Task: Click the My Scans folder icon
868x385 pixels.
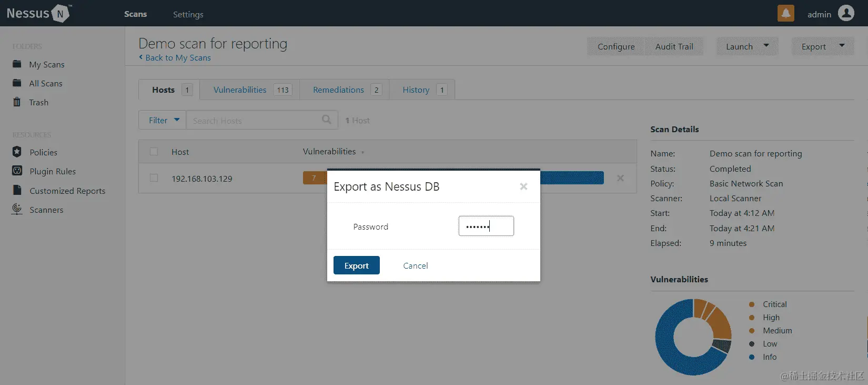Action: click(17, 64)
